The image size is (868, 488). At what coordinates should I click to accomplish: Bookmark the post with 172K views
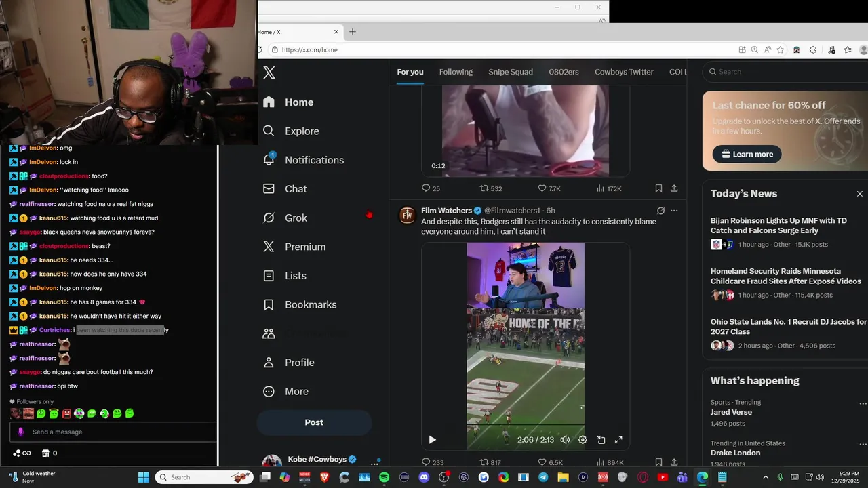click(x=658, y=188)
